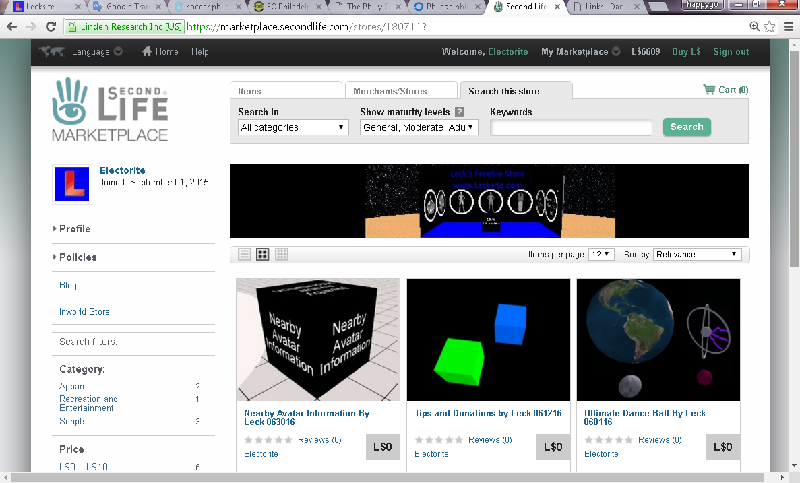
Task: Open the Inworld Store sidebar link
Action: (x=84, y=312)
